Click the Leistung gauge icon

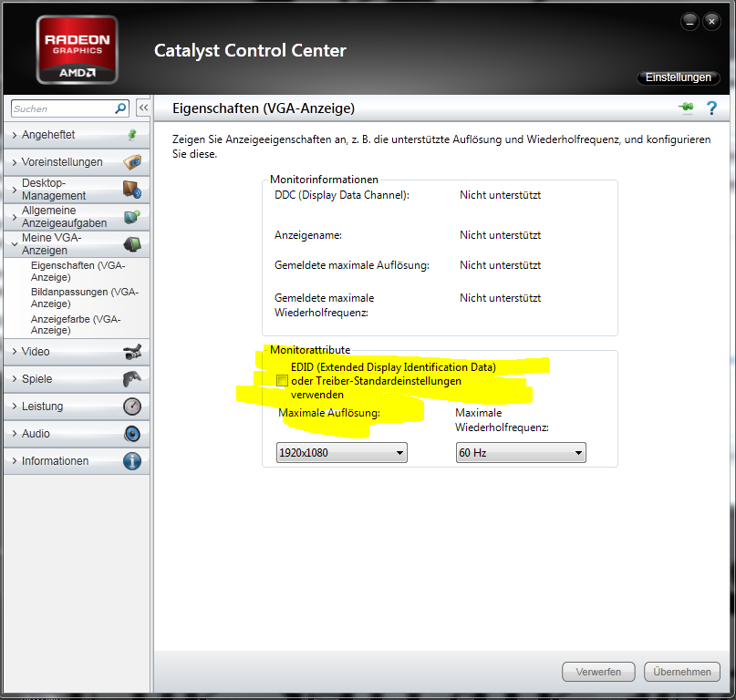click(132, 407)
